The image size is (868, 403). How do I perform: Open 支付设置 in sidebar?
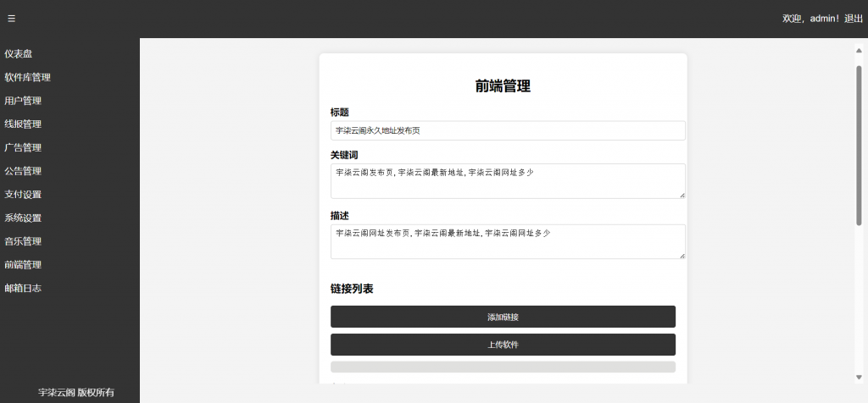(x=23, y=194)
